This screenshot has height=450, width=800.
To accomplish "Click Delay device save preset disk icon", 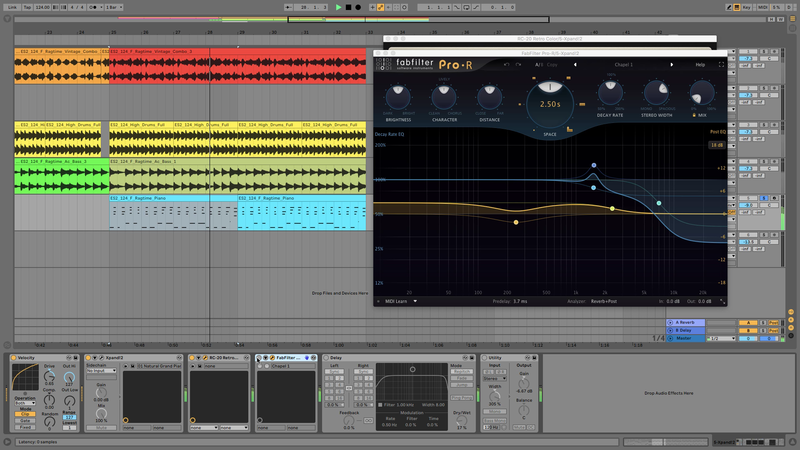I will point(471,358).
